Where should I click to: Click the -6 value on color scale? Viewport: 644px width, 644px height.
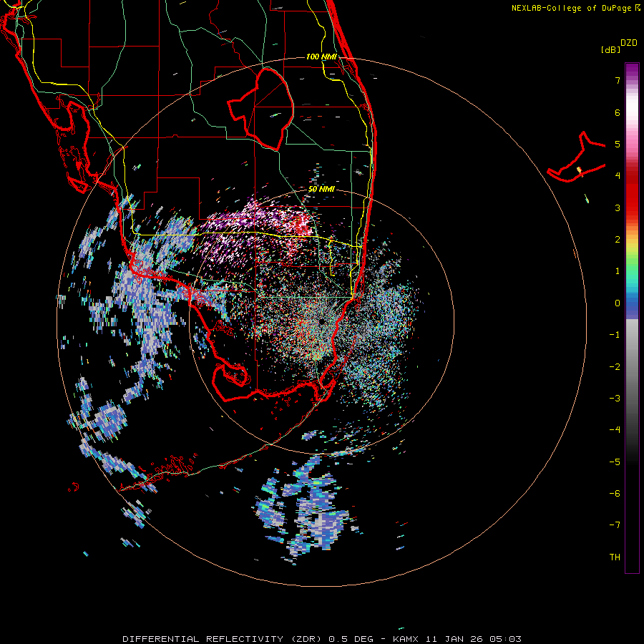point(615,494)
